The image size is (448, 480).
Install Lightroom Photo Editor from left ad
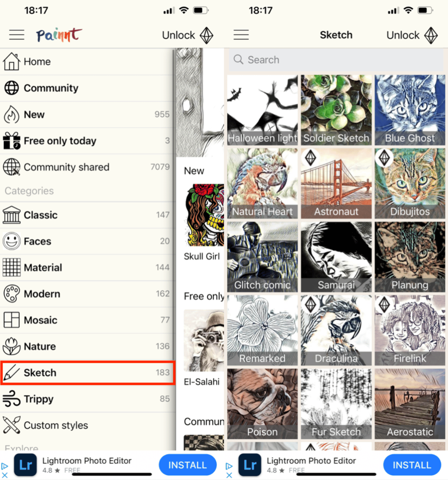tap(188, 465)
